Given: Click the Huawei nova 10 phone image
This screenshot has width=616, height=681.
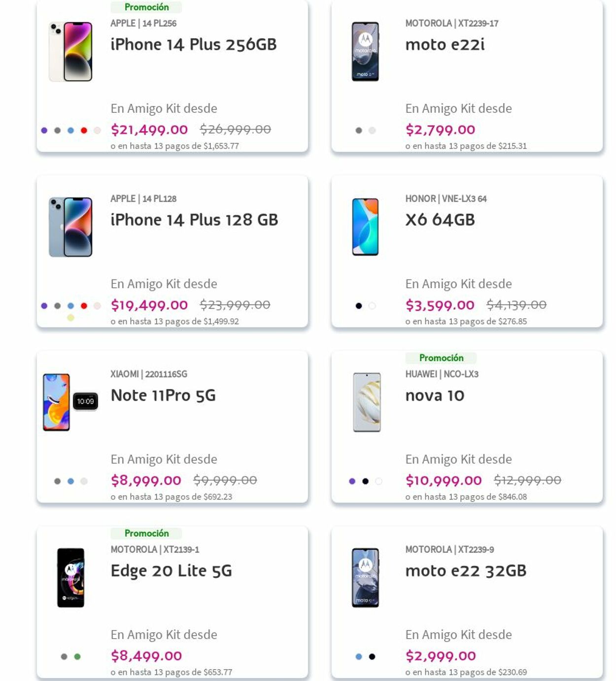Looking at the screenshot, I should click(x=367, y=402).
